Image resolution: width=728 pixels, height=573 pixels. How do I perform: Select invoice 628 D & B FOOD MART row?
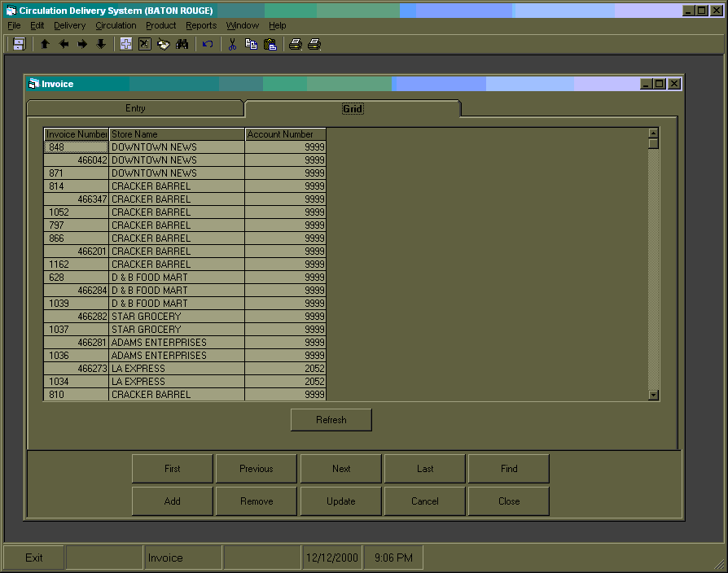tap(77, 278)
